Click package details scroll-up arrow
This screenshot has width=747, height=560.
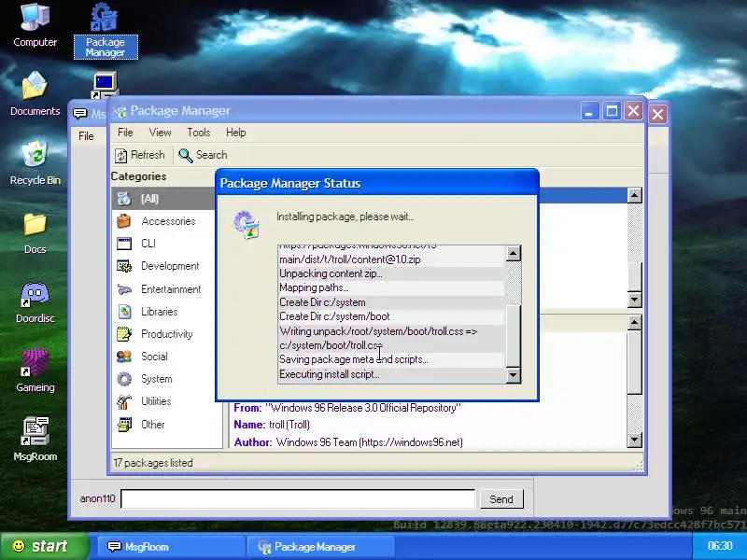point(635,323)
